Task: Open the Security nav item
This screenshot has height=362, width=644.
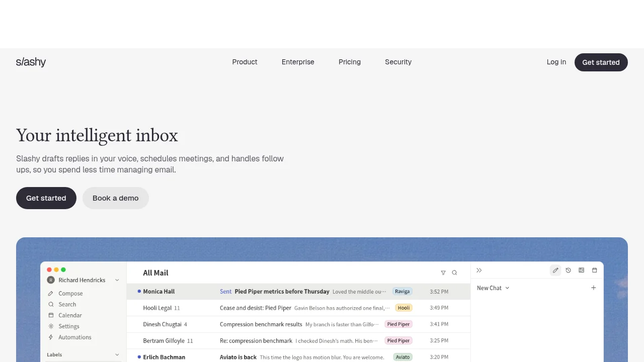Action: pyautogui.click(x=398, y=62)
